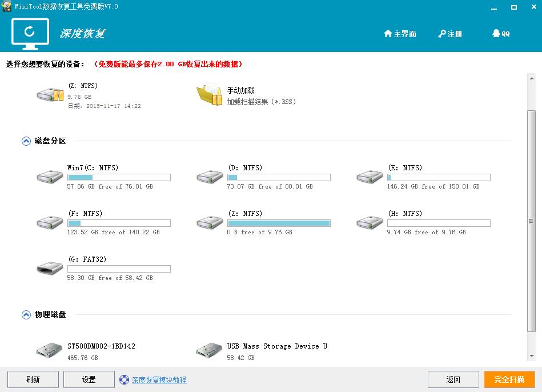The width and height of the screenshot is (542, 392).
Task: Collapse the 物理磁盘 section
Action: [26, 315]
